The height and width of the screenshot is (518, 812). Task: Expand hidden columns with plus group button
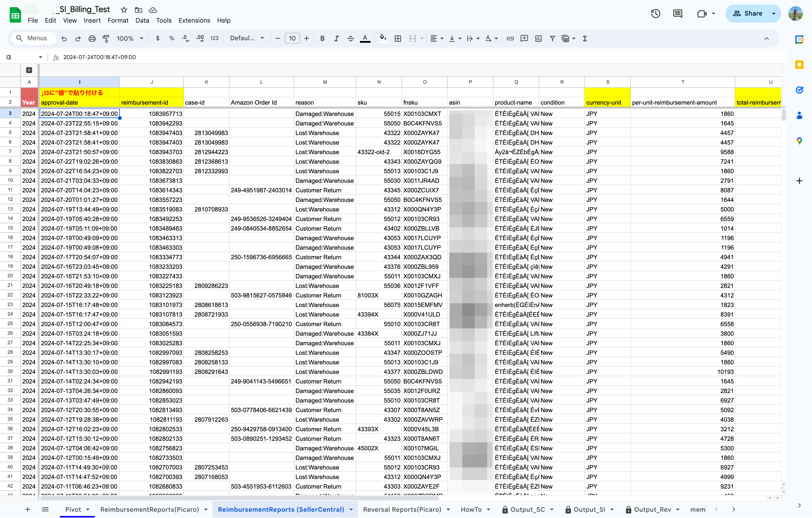[29, 70]
